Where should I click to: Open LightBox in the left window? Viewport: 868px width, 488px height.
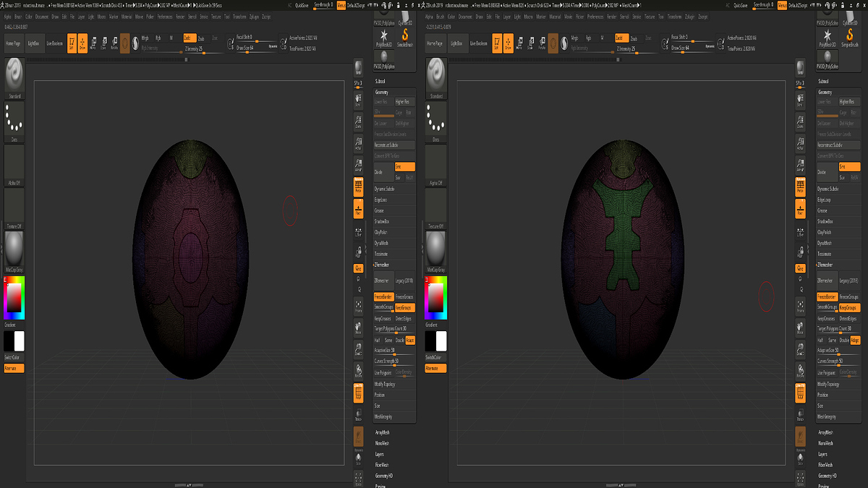click(33, 43)
